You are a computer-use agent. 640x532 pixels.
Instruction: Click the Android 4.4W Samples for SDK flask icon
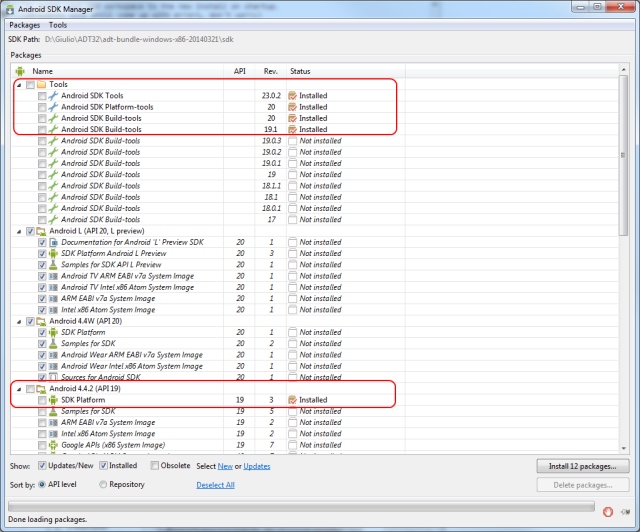pyautogui.click(x=53, y=344)
